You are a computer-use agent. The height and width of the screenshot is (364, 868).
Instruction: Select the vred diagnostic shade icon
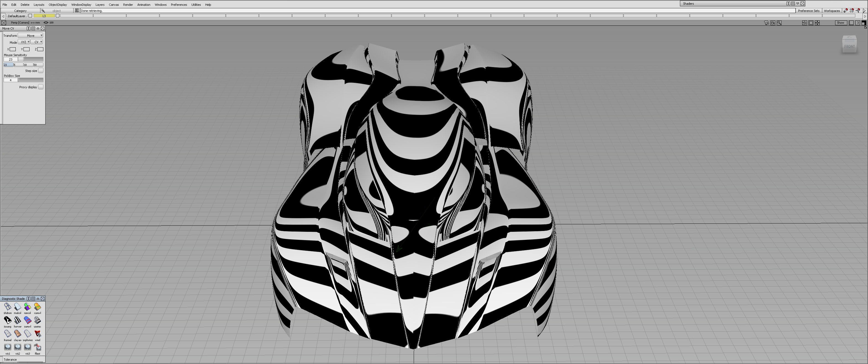[37, 334]
